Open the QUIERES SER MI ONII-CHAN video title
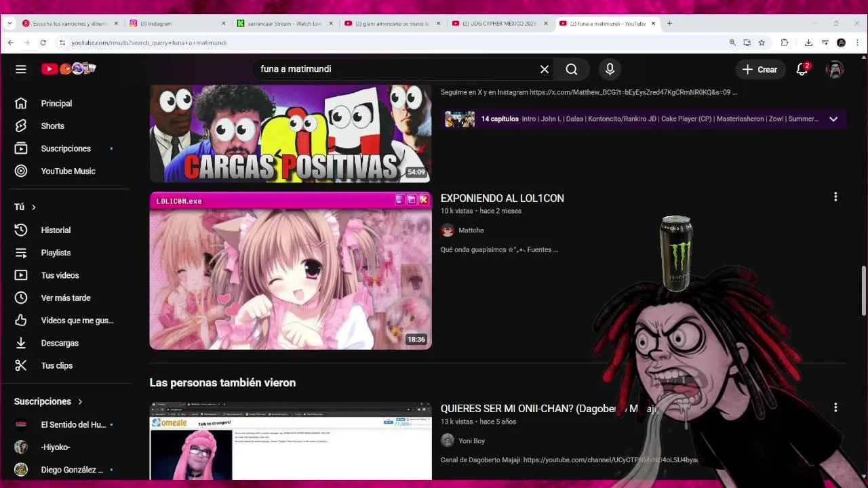This screenshot has height=488, width=868. (x=549, y=409)
